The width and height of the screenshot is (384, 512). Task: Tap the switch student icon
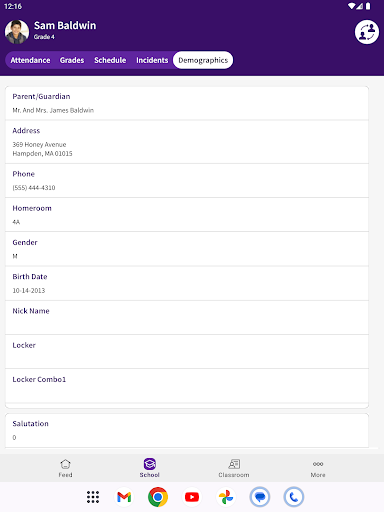point(367,32)
